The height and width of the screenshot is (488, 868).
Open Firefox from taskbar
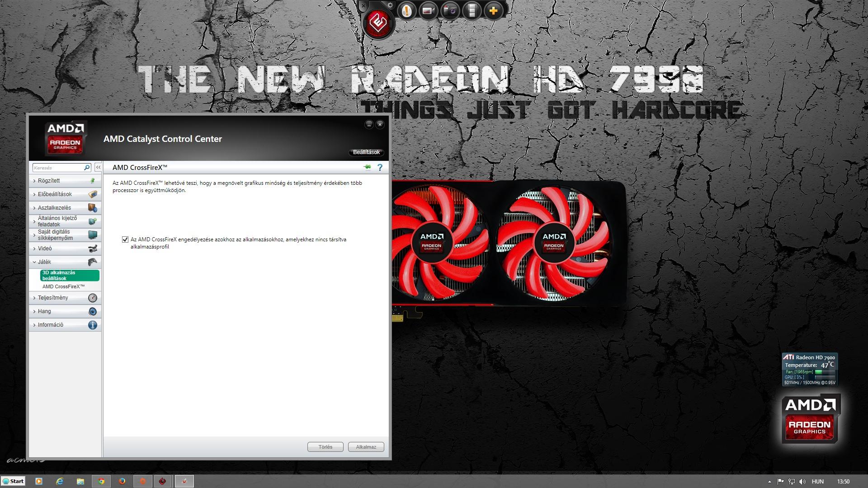pyautogui.click(x=122, y=481)
